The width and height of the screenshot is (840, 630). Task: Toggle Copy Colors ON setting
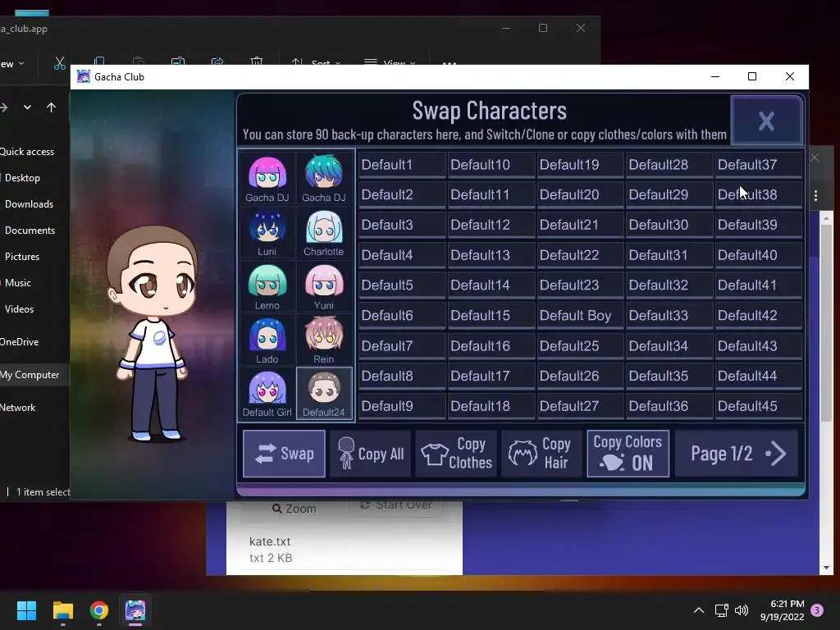[628, 454]
